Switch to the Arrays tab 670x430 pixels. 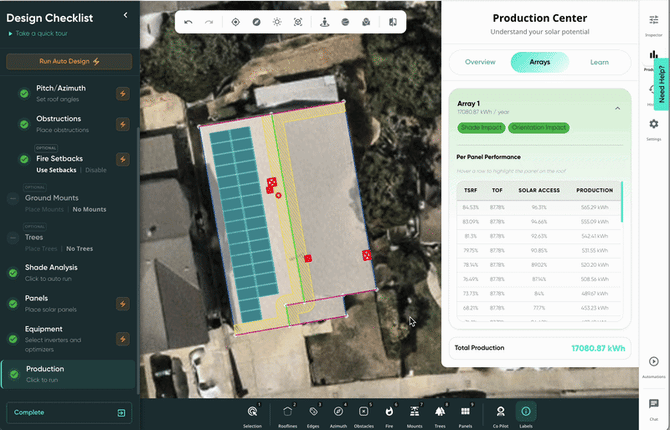540,62
